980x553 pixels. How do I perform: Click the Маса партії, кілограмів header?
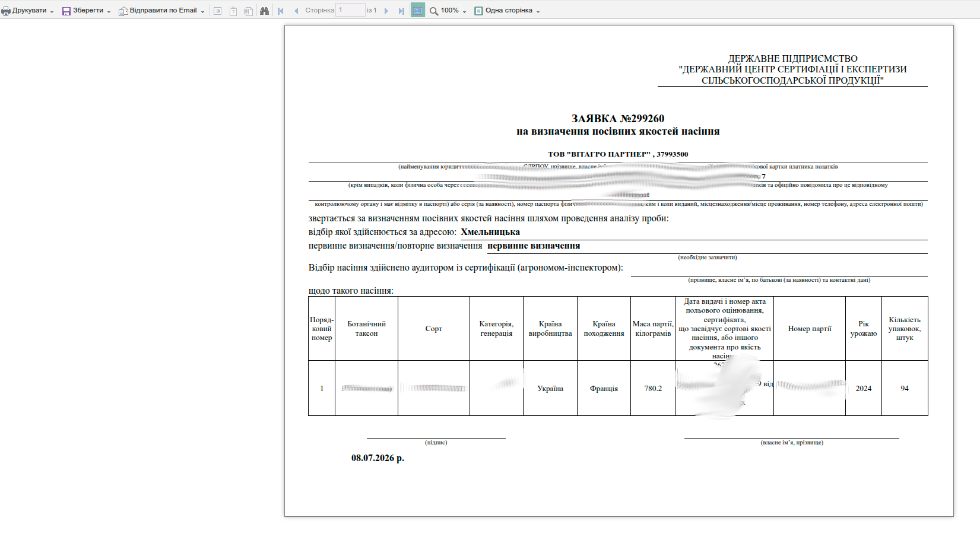pos(653,329)
